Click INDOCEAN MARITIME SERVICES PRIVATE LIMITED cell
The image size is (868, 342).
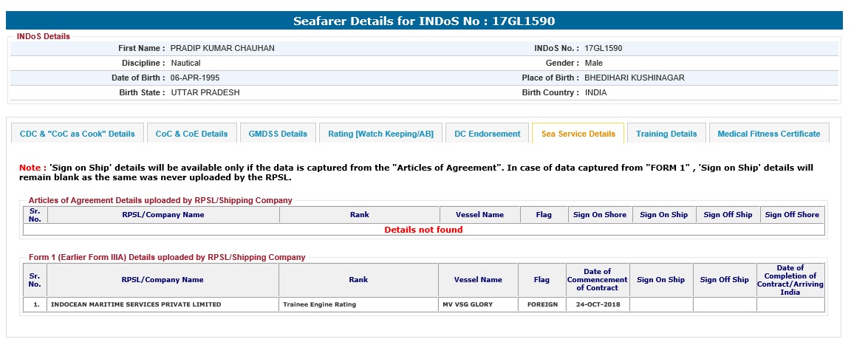[x=135, y=304]
